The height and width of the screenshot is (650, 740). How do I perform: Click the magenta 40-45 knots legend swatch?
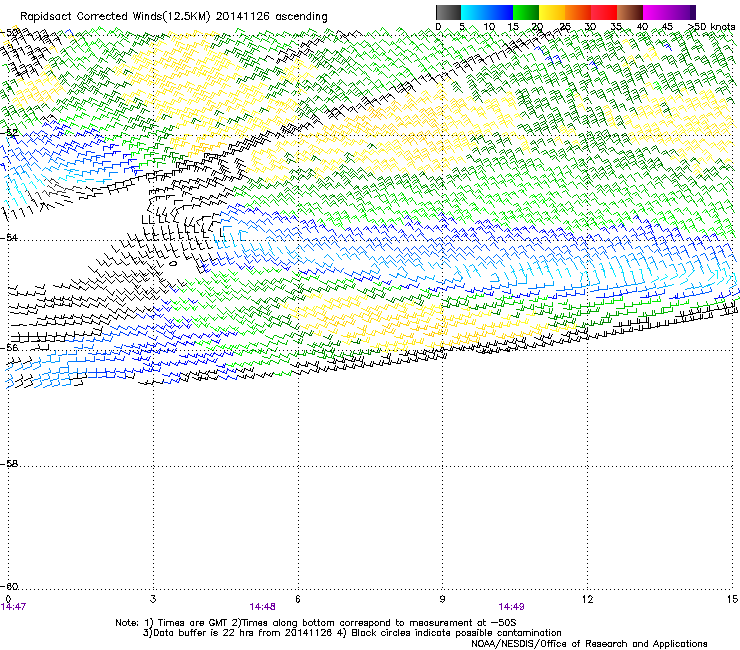coord(656,12)
